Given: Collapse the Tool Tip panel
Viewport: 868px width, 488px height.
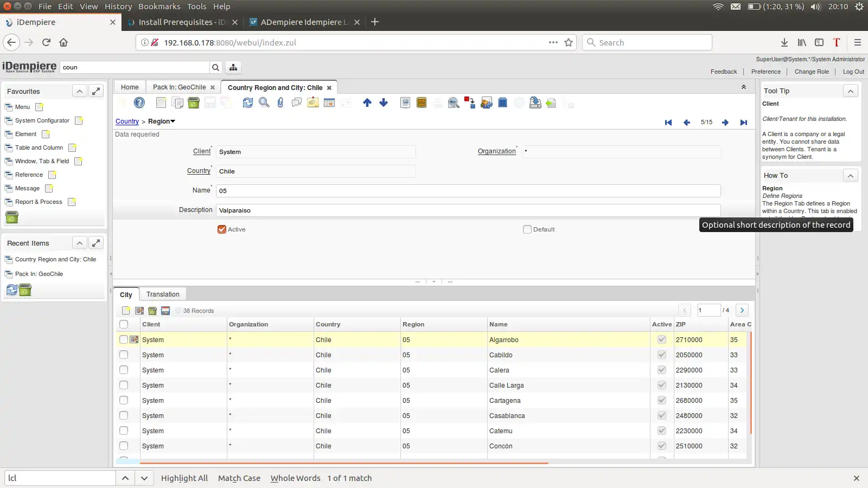Looking at the screenshot, I should (x=851, y=91).
